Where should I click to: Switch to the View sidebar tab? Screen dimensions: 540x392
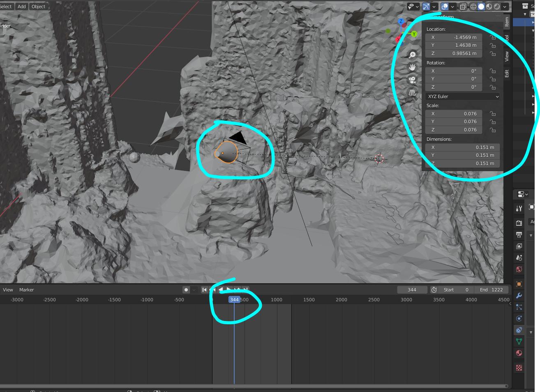[507, 56]
